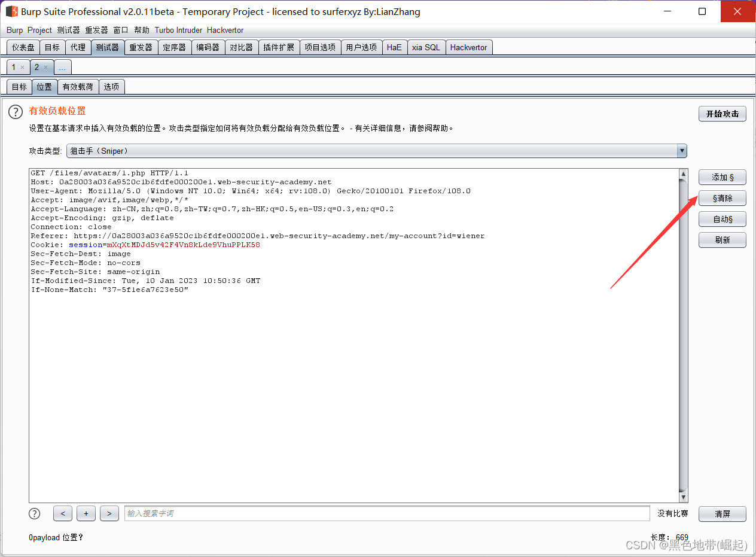Open the Turbo Intruder menu

[x=178, y=30]
